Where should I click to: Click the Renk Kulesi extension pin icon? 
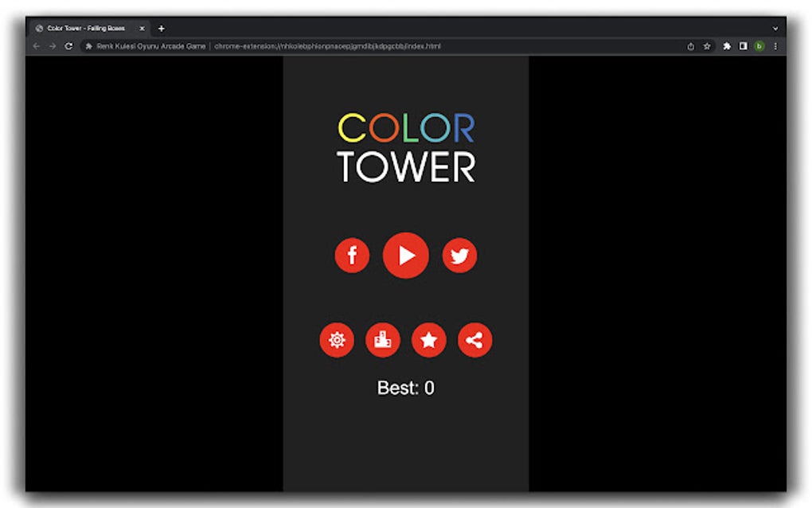[88, 46]
